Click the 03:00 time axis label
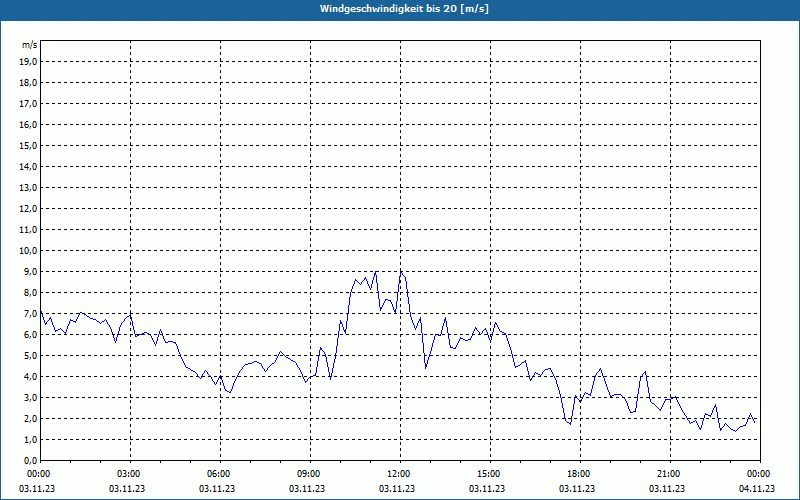Viewport: 800px width, 500px height. tap(131, 474)
